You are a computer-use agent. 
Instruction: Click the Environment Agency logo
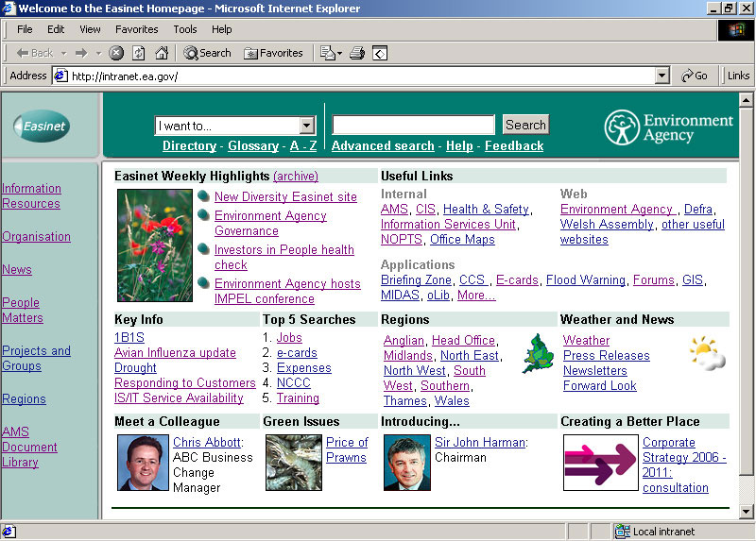coord(669,127)
